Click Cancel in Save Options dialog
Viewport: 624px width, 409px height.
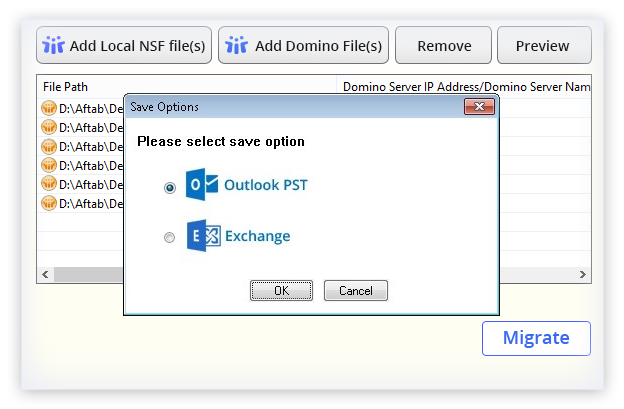coord(355,290)
